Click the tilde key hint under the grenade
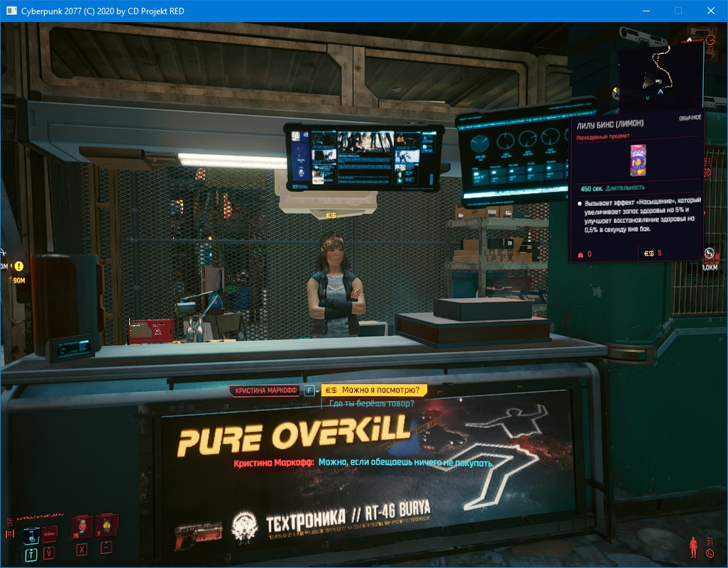This screenshot has width=728, height=568. tap(106, 547)
